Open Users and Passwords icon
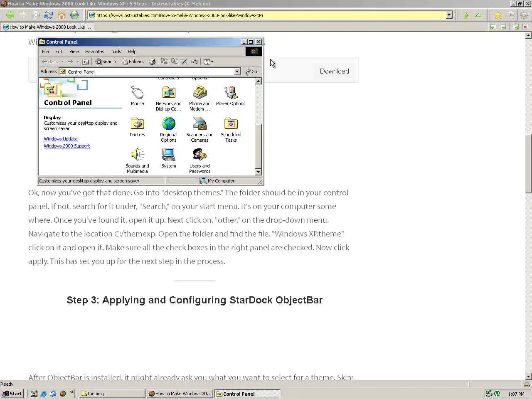The width and height of the screenshot is (532, 399). [199, 161]
